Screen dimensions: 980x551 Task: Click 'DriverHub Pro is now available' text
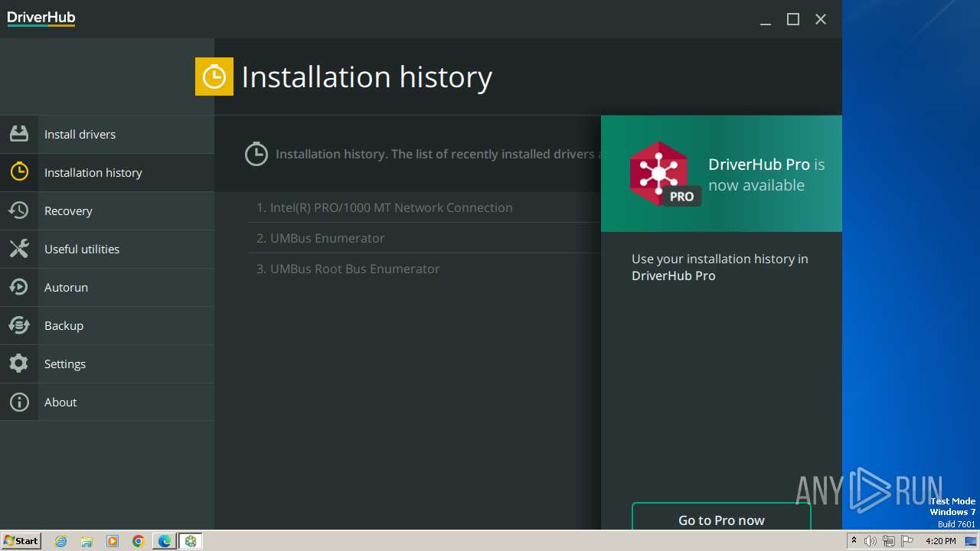[766, 174]
